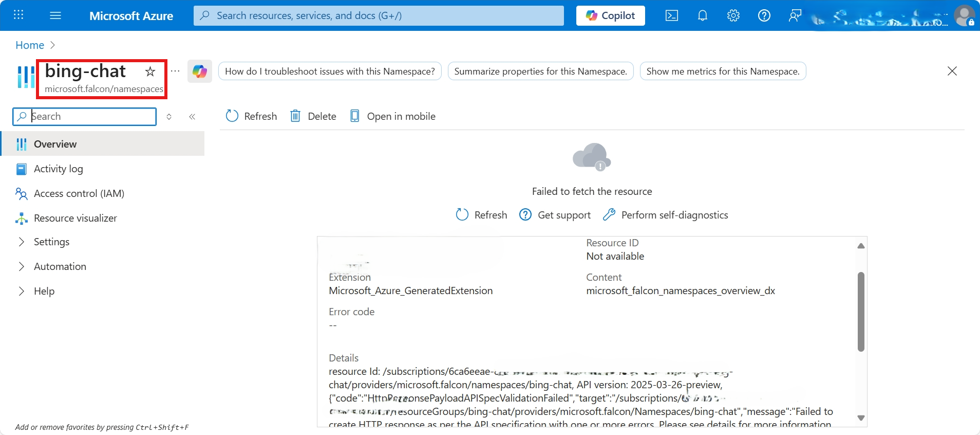
Task: Open the more options ellipsis next to bing-chat
Action: (175, 71)
